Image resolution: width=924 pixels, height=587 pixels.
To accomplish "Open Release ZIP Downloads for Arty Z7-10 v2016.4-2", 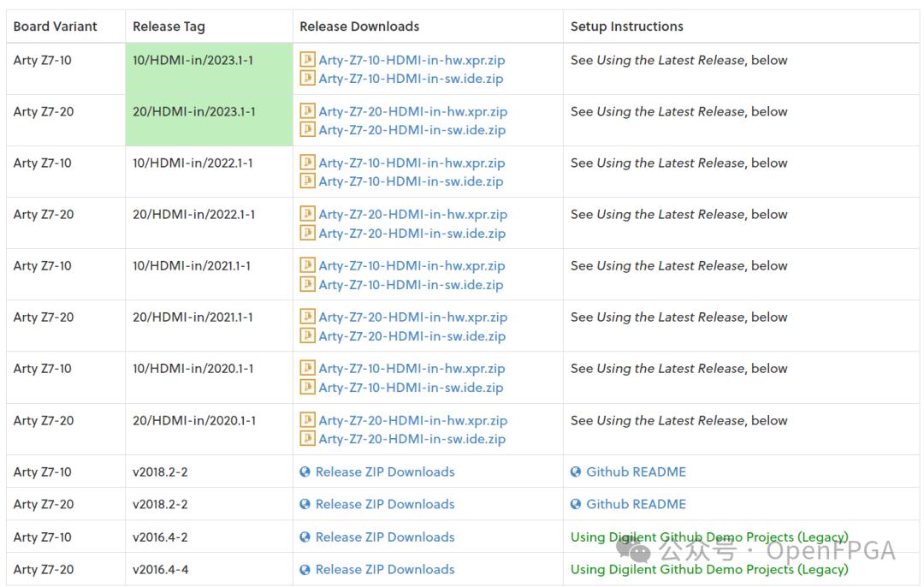I will pos(384,537).
